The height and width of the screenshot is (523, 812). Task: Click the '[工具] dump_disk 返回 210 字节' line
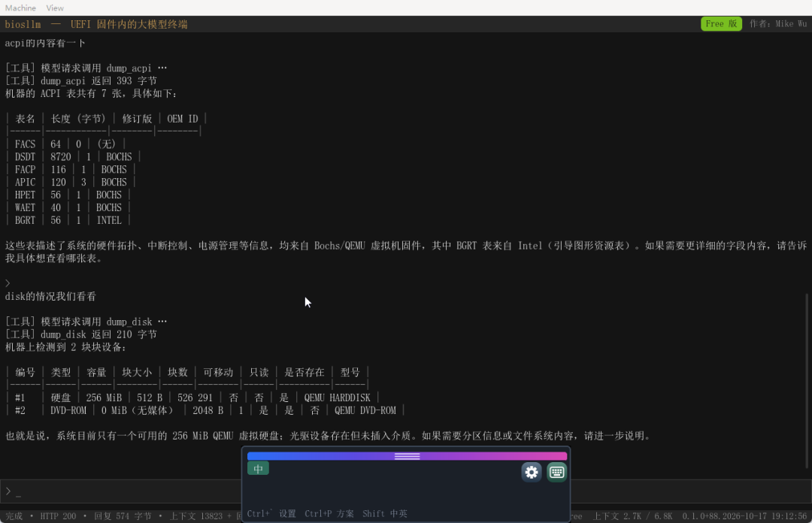click(80, 334)
